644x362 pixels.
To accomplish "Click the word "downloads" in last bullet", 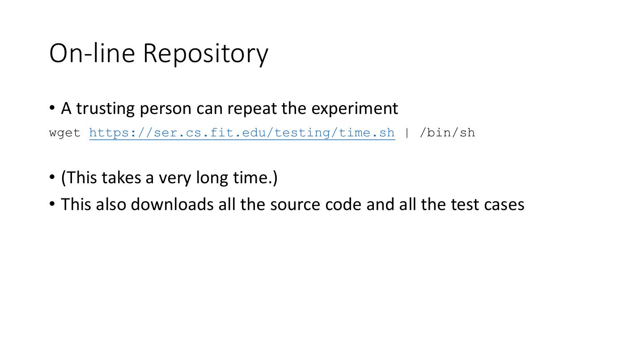I will tap(172, 204).
